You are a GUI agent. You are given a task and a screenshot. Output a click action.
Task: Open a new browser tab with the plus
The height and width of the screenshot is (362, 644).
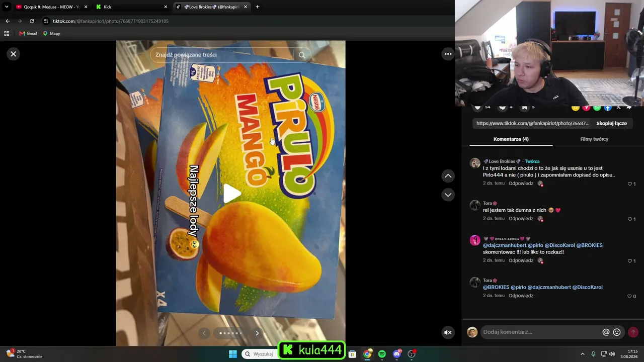click(x=258, y=7)
